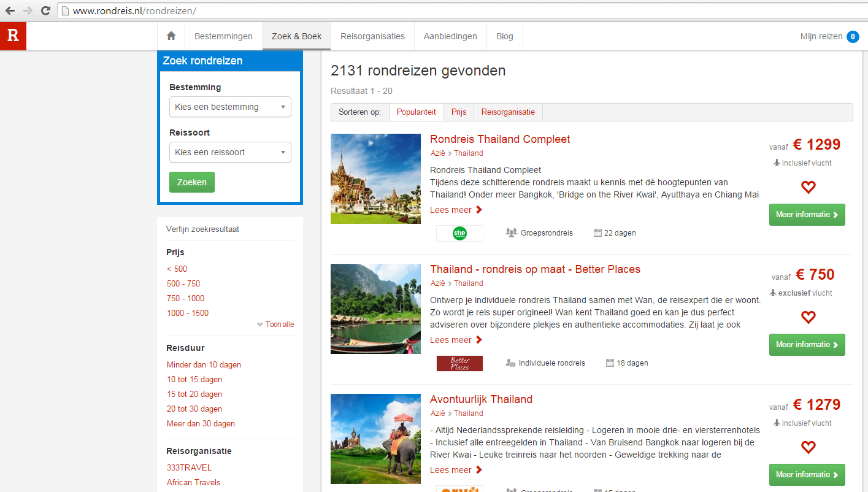This screenshot has width=868, height=492.
Task: Click the airplane icon beside exclusief vlucht
Action: (773, 293)
